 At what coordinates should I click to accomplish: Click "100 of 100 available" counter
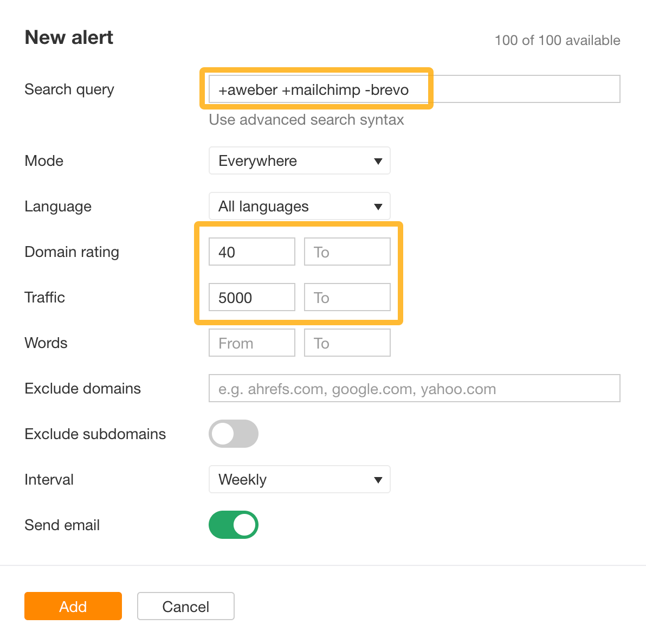click(x=557, y=40)
